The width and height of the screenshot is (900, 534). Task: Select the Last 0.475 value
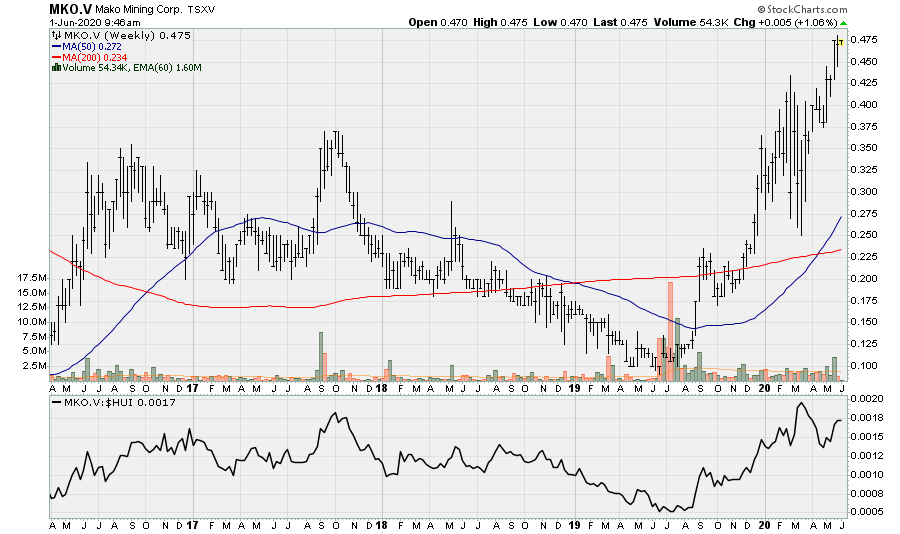[x=620, y=22]
